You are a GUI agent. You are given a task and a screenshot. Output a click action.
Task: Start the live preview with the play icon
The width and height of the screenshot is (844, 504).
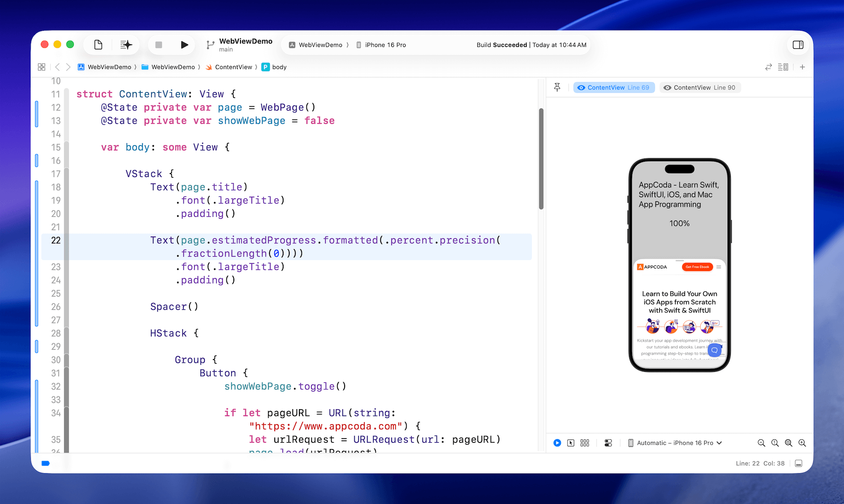click(x=557, y=442)
